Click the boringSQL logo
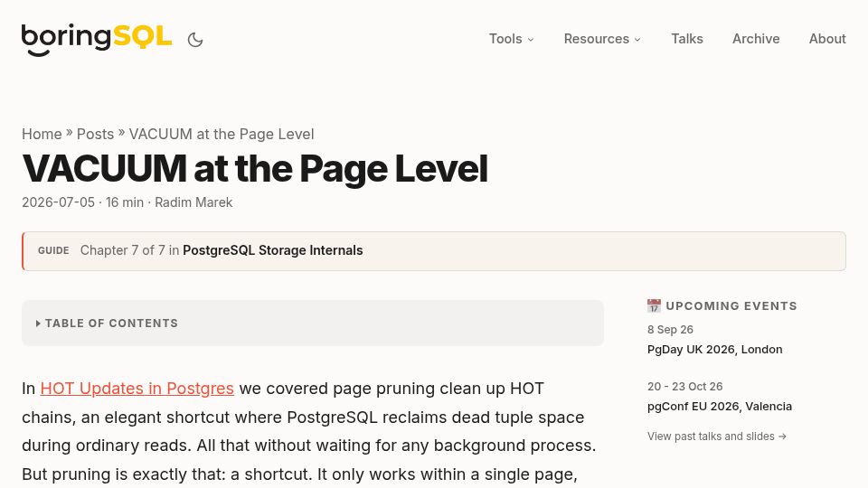This screenshot has height=488, width=868. click(x=97, y=39)
